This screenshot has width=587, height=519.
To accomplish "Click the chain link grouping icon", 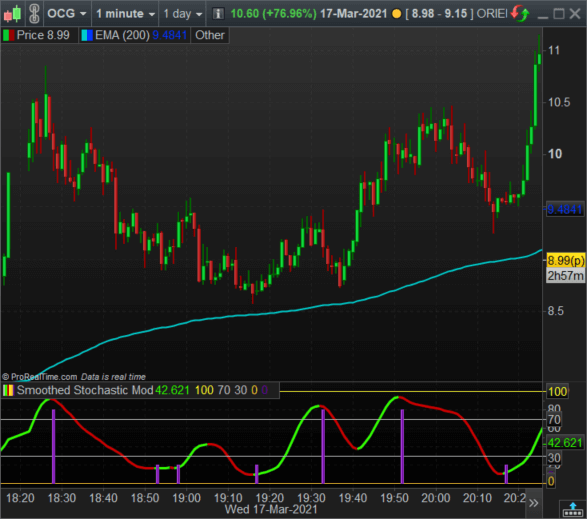I will tap(34, 13).
